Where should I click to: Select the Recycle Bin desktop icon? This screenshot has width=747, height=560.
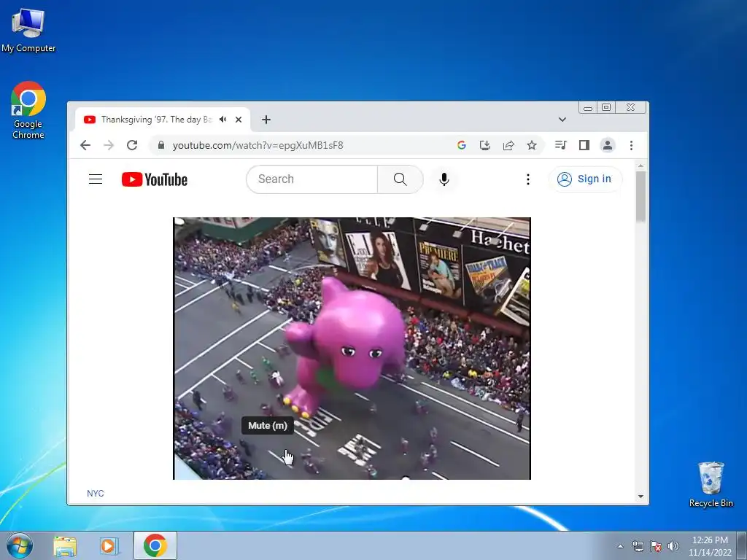pyautogui.click(x=711, y=484)
